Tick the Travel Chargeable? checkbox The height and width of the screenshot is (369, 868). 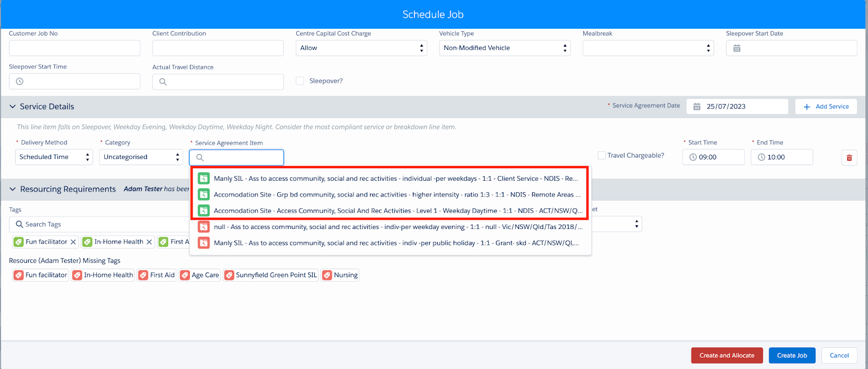tap(602, 155)
